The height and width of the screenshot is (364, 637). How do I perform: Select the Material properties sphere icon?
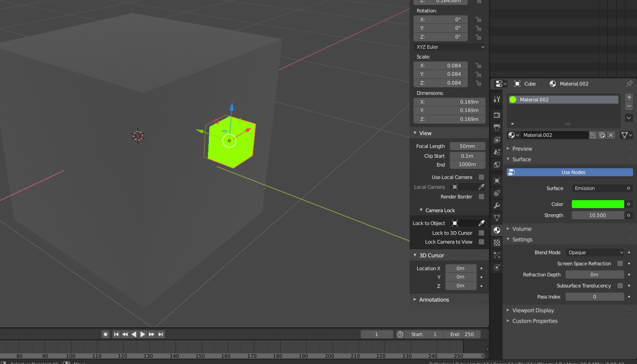[x=496, y=230]
